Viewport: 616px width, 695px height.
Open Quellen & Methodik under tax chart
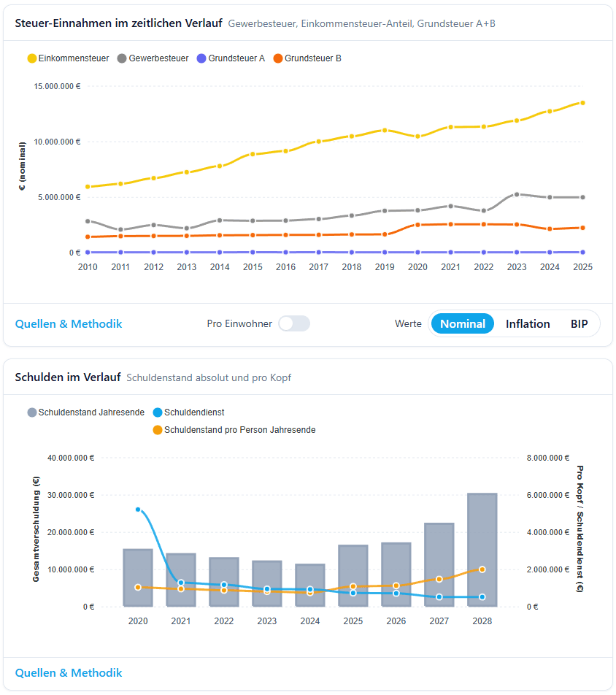69,323
